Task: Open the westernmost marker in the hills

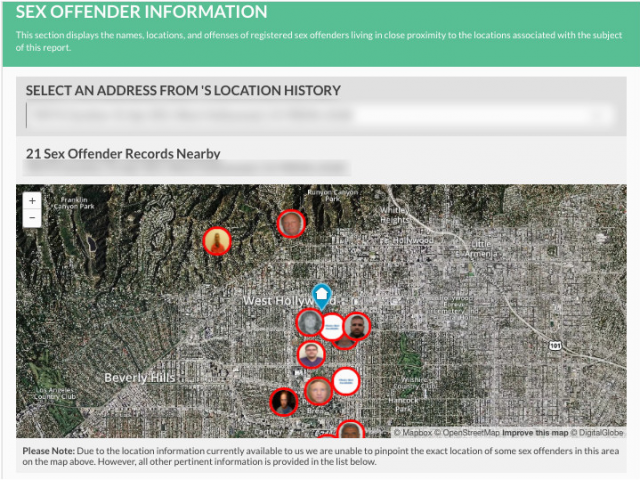Action: pos(217,241)
